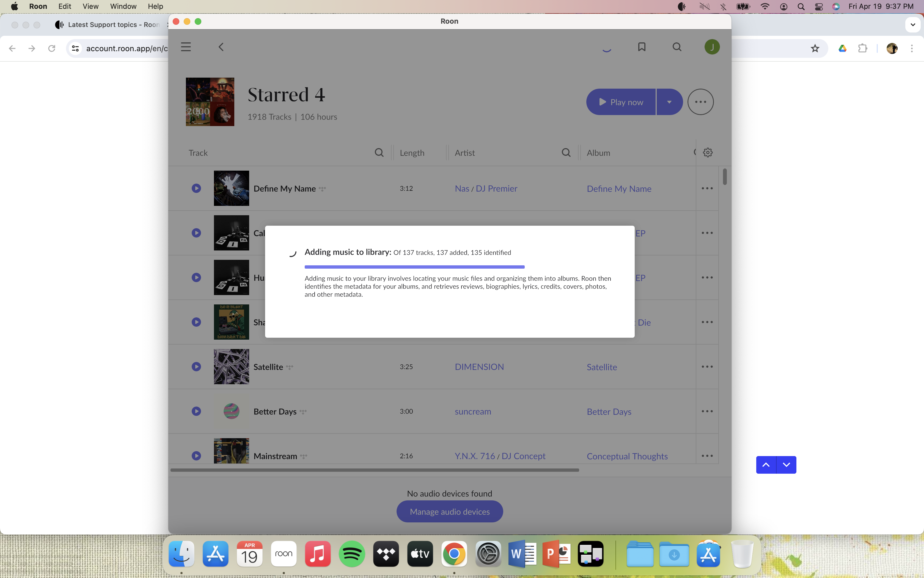Search within the Artist column

coord(566,153)
